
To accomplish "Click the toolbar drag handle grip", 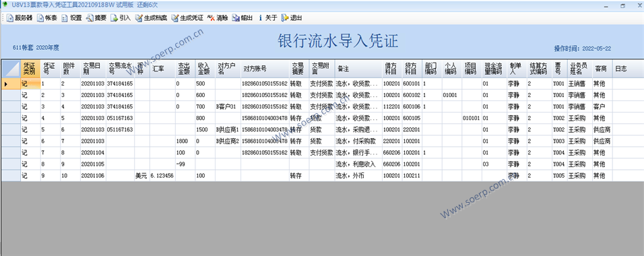I will coord(3,18).
